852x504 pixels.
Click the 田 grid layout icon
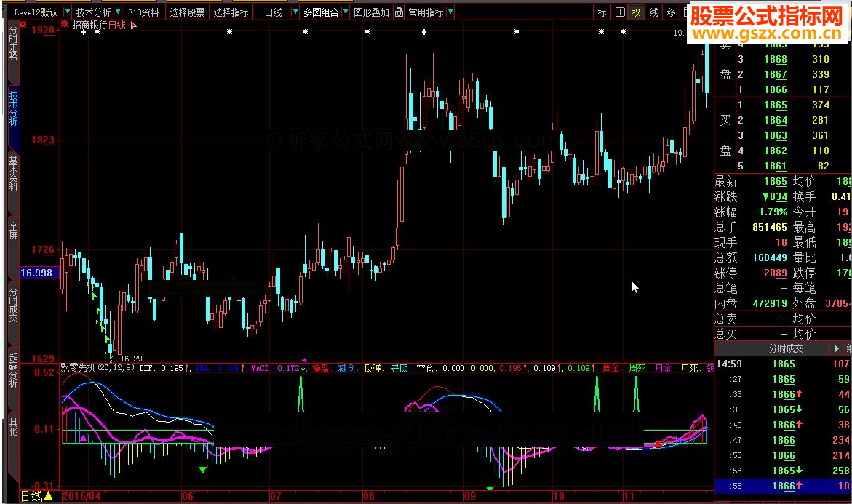[x=619, y=12]
